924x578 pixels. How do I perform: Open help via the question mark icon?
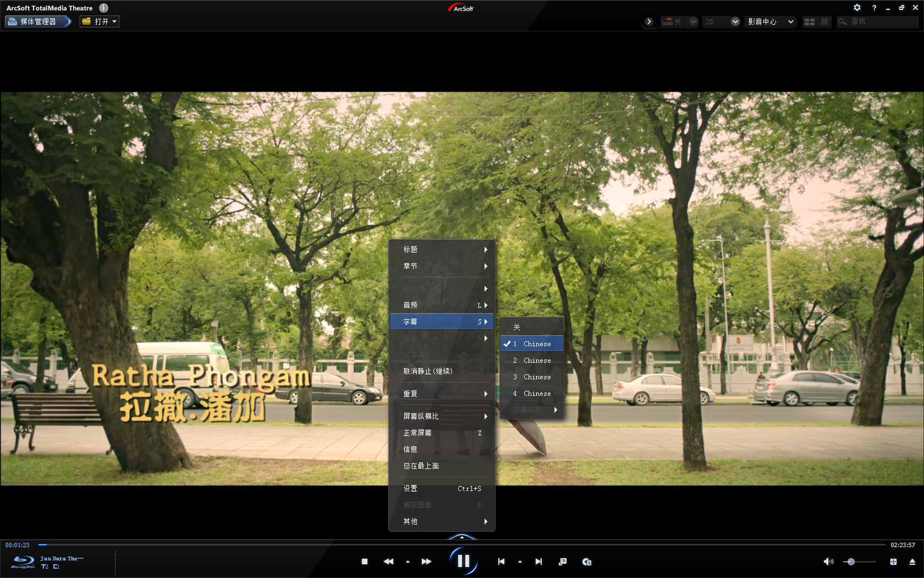[x=874, y=8]
